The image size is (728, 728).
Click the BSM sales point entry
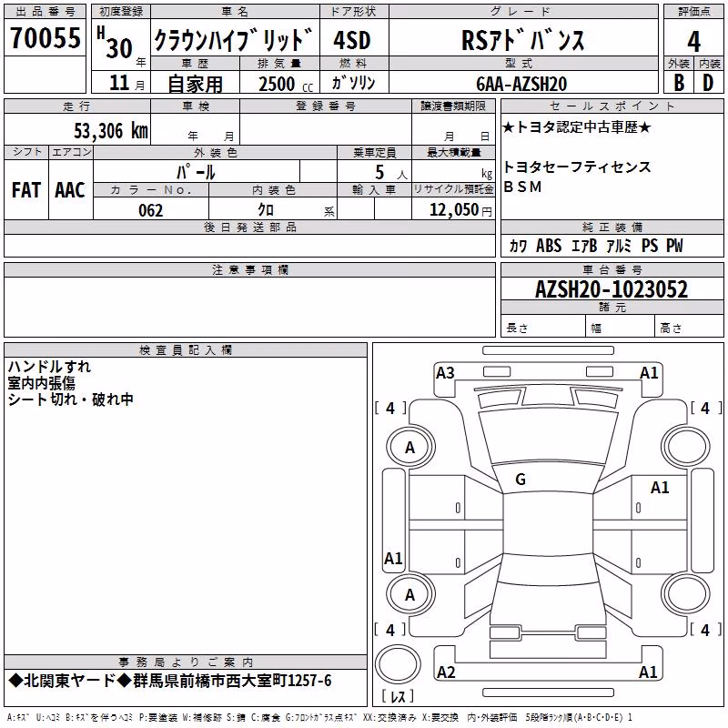(522, 187)
